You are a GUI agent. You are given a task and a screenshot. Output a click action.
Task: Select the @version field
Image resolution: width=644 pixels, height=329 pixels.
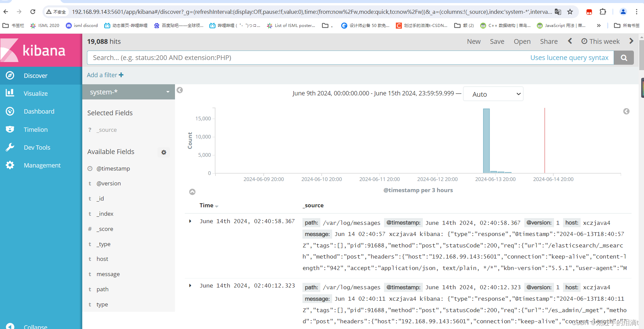coord(109,183)
